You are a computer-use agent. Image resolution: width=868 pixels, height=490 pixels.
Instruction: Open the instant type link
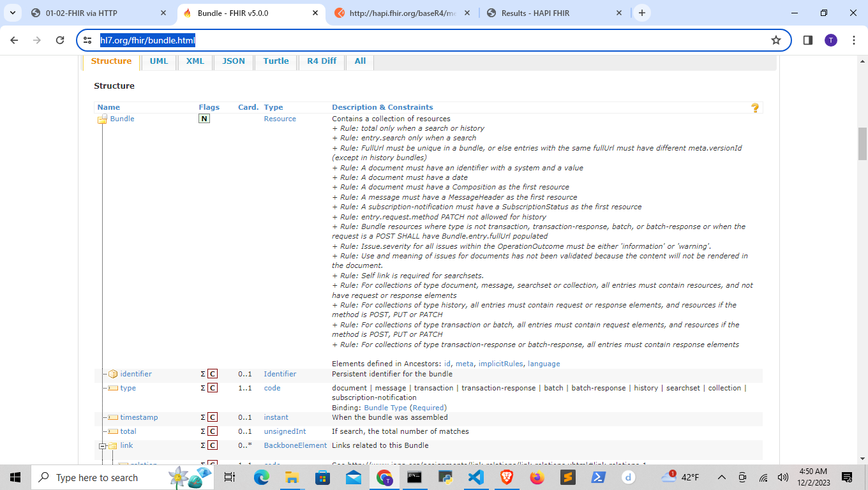pyautogui.click(x=276, y=417)
